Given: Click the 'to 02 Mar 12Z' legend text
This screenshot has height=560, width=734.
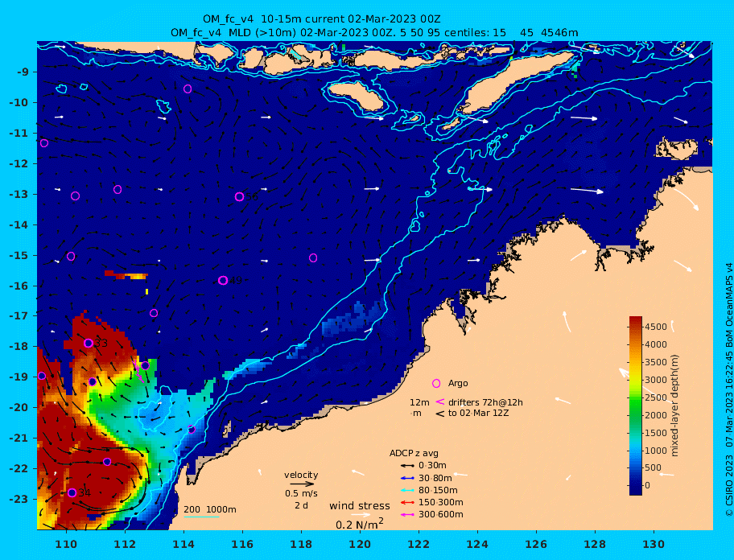Looking at the screenshot, I should pyautogui.click(x=478, y=413).
